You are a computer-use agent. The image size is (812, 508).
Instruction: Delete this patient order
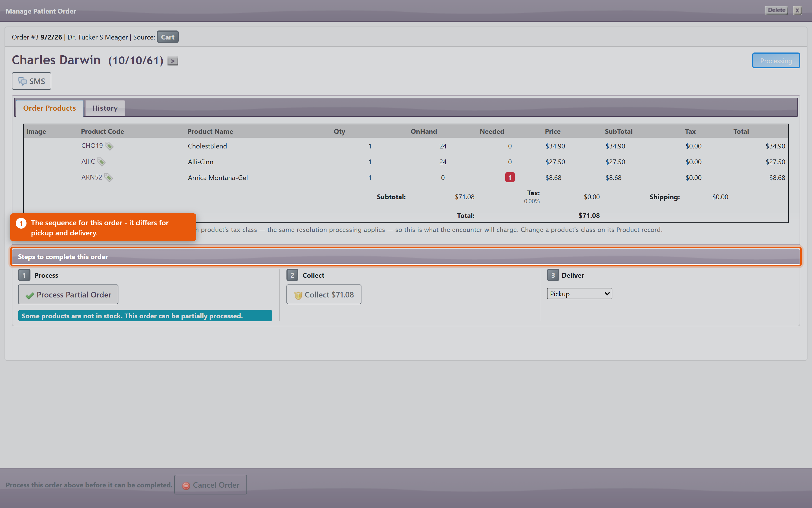776,10
